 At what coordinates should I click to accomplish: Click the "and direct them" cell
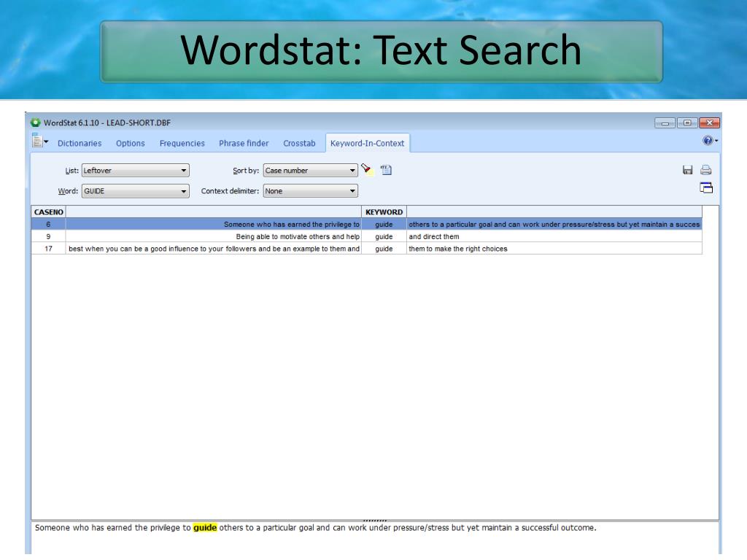[x=554, y=237]
